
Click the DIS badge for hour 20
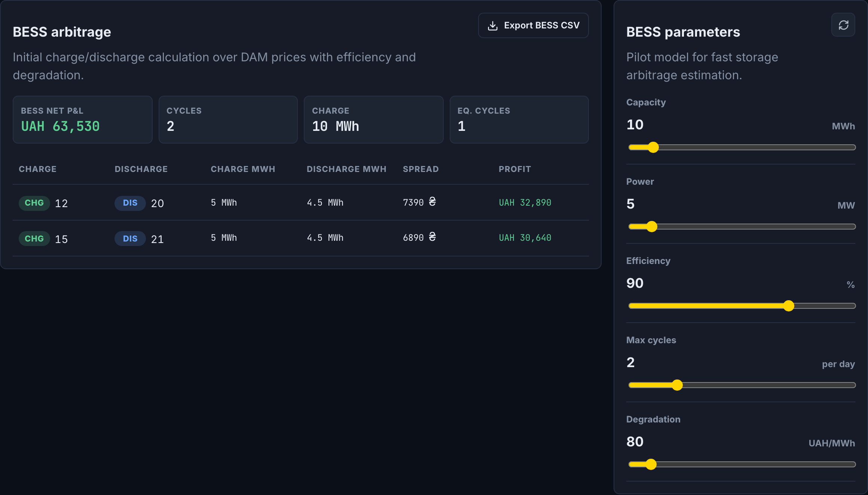click(130, 203)
